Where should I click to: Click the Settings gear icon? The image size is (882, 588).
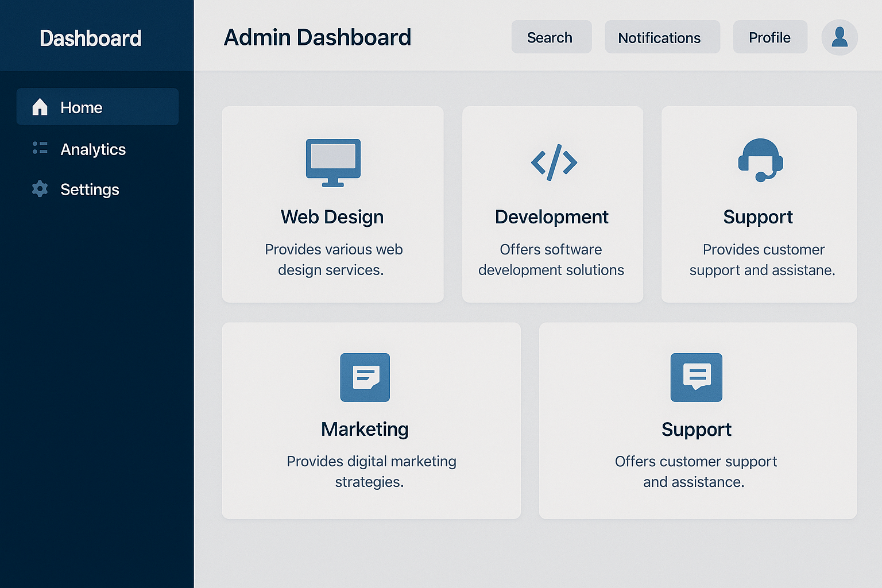click(40, 189)
